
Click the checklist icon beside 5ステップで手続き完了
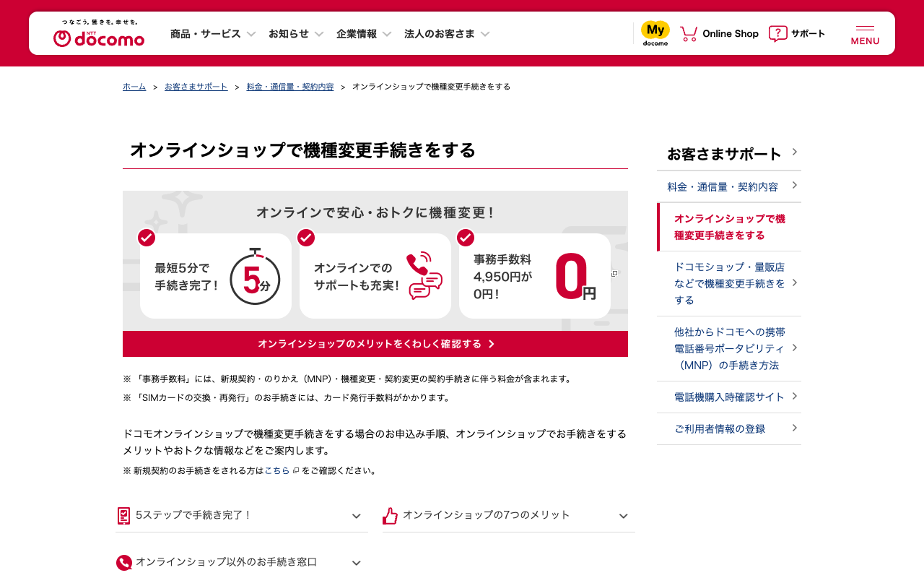(123, 516)
